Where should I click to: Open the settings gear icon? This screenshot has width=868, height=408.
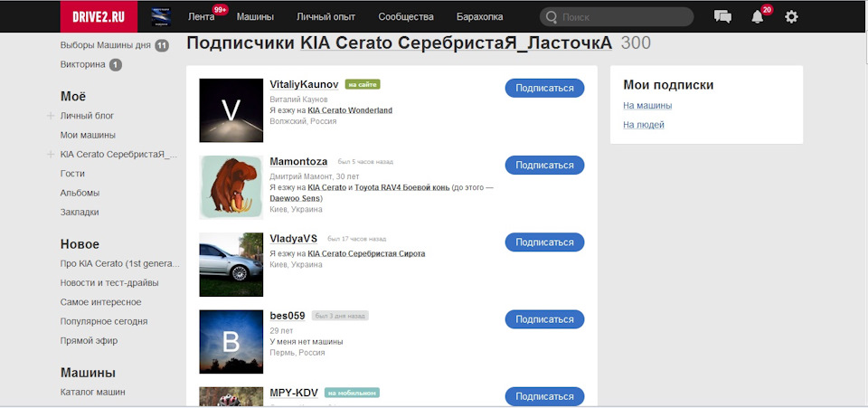(791, 17)
